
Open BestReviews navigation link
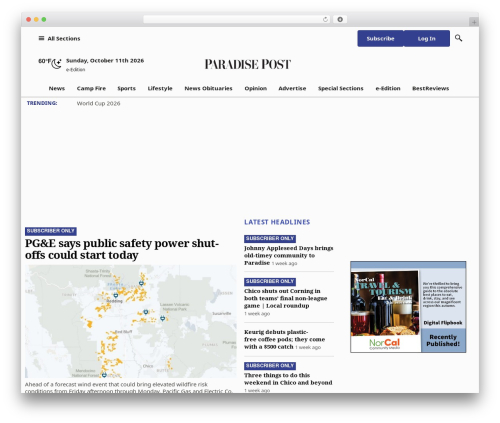pyautogui.click(x=431, y=88)
